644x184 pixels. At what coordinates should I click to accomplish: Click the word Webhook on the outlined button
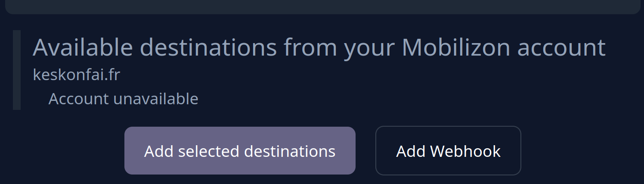(x=465, y=151)
